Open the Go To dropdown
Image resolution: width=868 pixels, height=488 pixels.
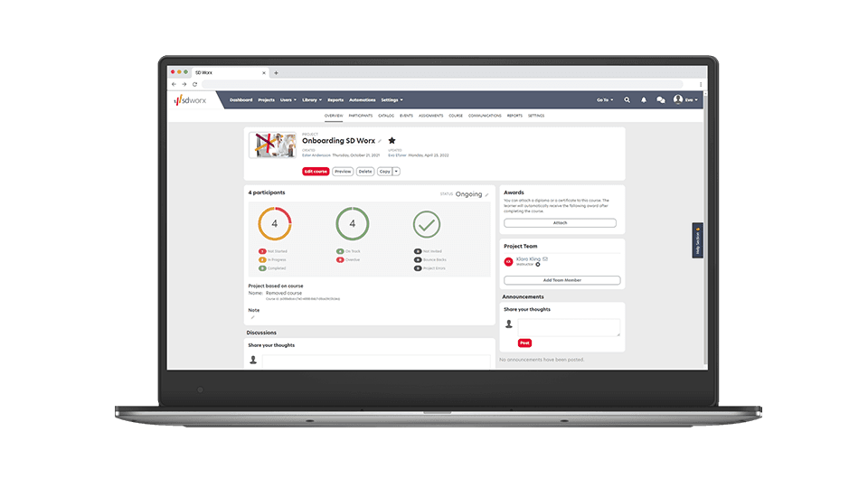pos(605,100)
